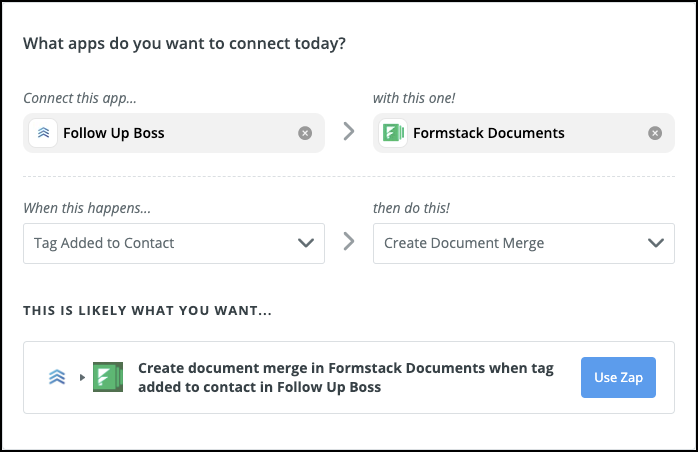Click the arrow of the Create Document Merge selector
The image size is (698, 452).
point(655,243)
